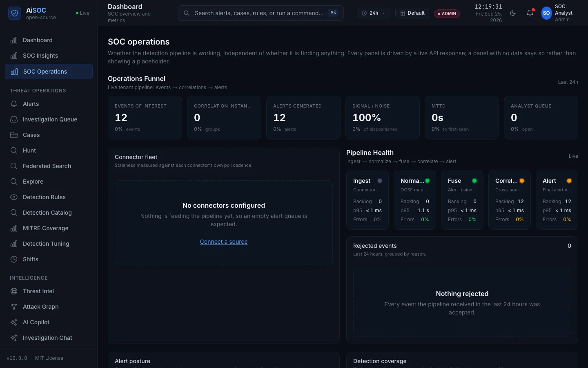Click the Attack Graph node icon
The image size is (588, 368).
14,307
